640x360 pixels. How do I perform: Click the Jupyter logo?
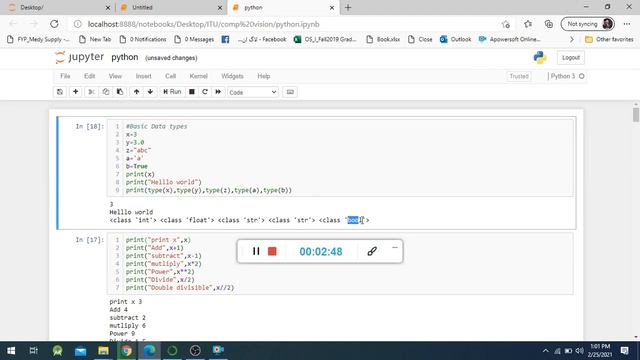point(80,58)
